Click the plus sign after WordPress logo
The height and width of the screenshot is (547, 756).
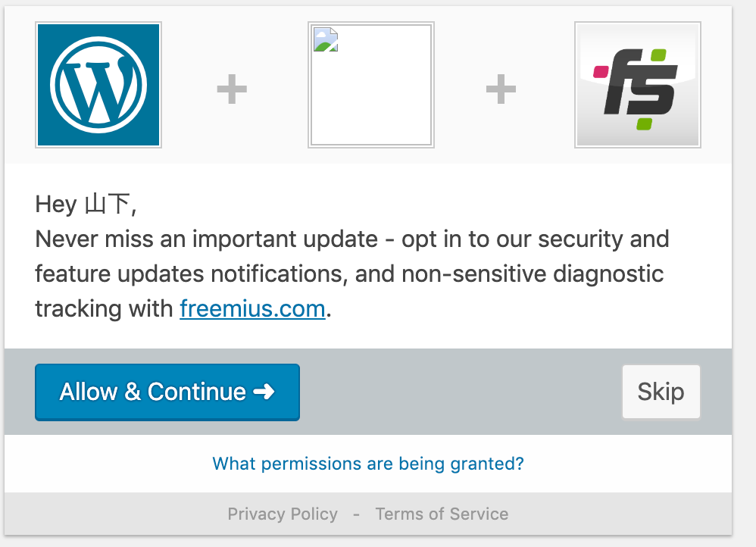click(232, 89)
